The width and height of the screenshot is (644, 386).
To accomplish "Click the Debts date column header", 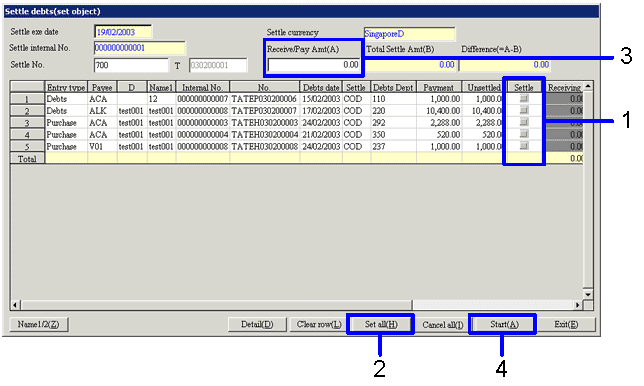I will [x=321, y=87].
